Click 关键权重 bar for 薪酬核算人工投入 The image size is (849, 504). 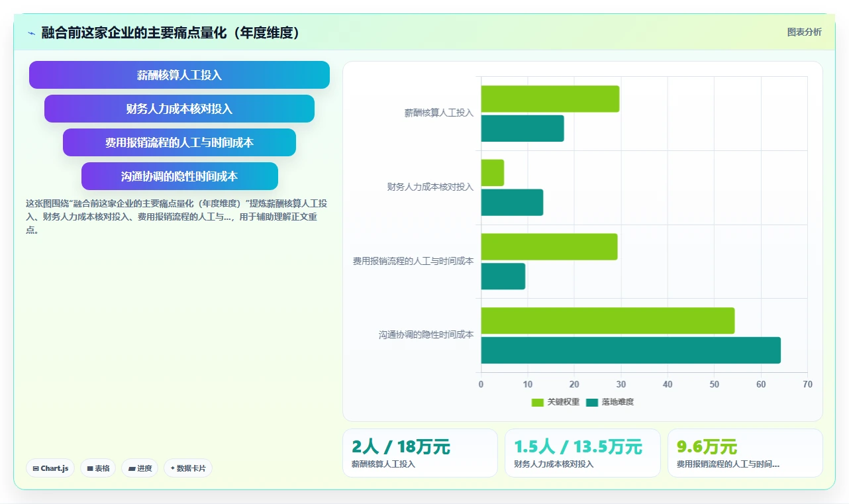(x=550, y=99)
